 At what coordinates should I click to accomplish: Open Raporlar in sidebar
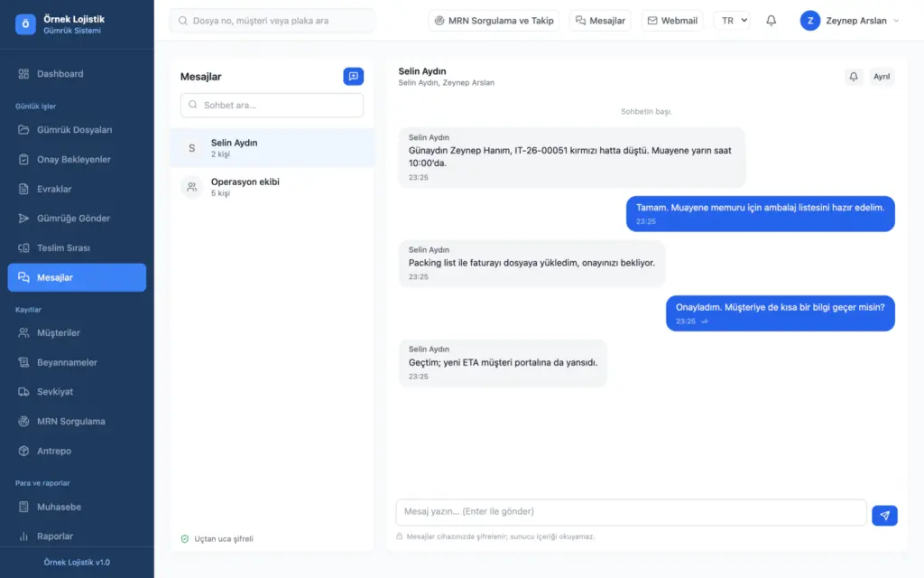77,536
